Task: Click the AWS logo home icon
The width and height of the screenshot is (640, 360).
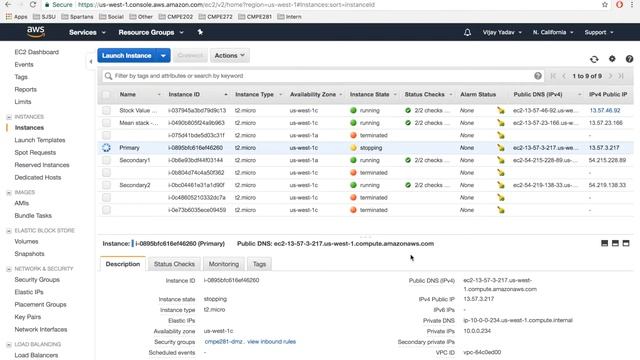Action: click(36, 31)
